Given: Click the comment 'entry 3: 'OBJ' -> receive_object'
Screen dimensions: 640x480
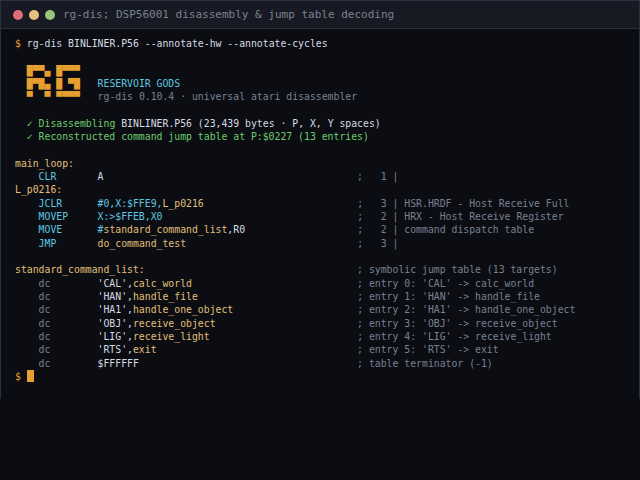Looking at the screenshot, I should pos(463,323).
